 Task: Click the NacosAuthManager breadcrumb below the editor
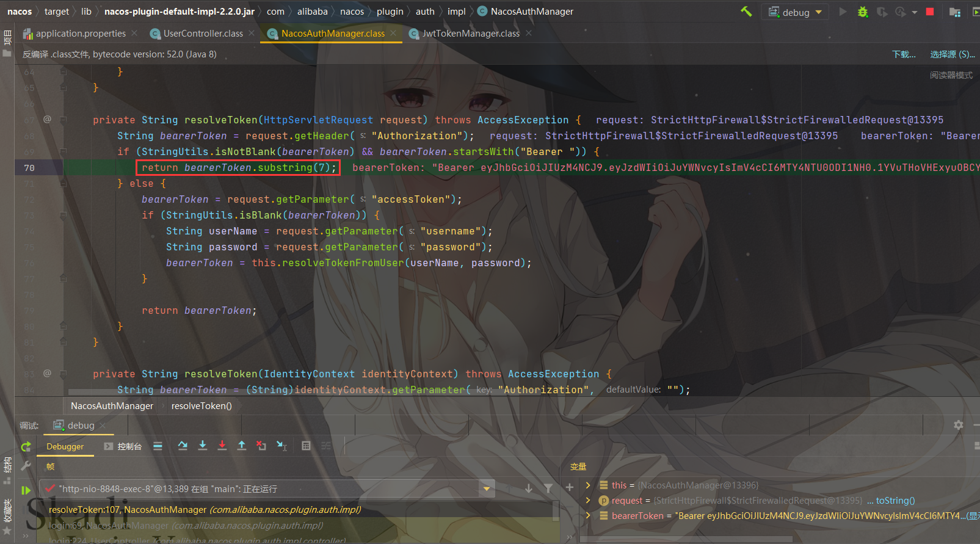pos(112,406)
